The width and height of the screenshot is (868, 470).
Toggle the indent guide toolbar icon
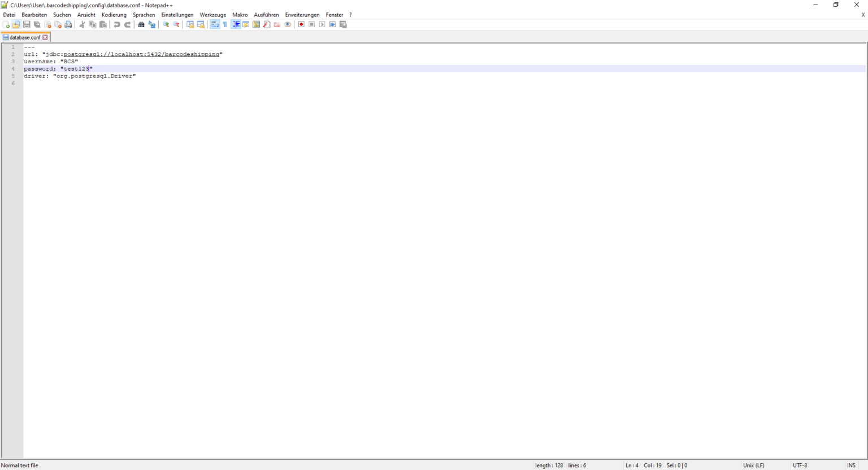236,25
